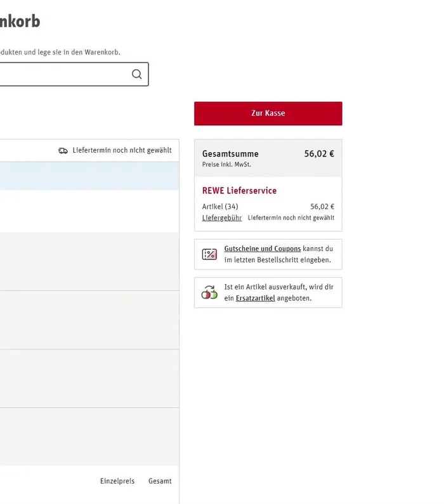Click the REWE Lieferservice heading
The image size is (444, 504).
239,191
